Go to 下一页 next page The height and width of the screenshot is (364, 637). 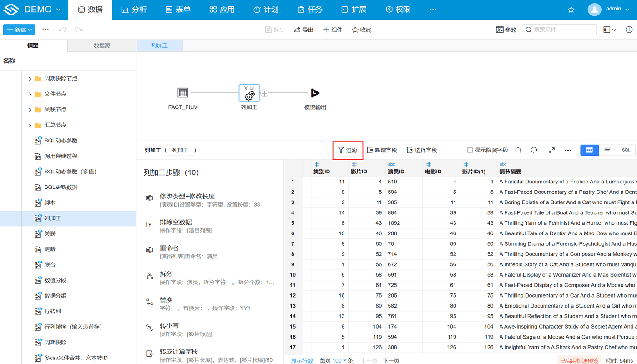point(391,360)
